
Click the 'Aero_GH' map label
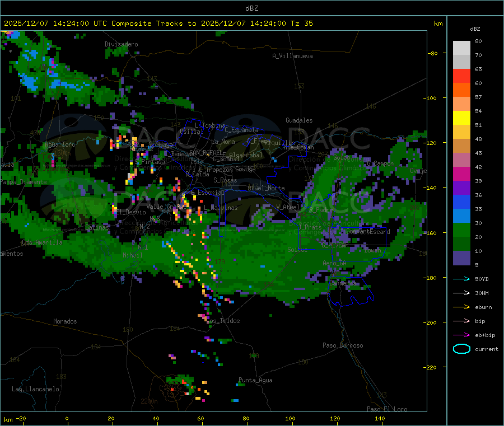[335, 263]
